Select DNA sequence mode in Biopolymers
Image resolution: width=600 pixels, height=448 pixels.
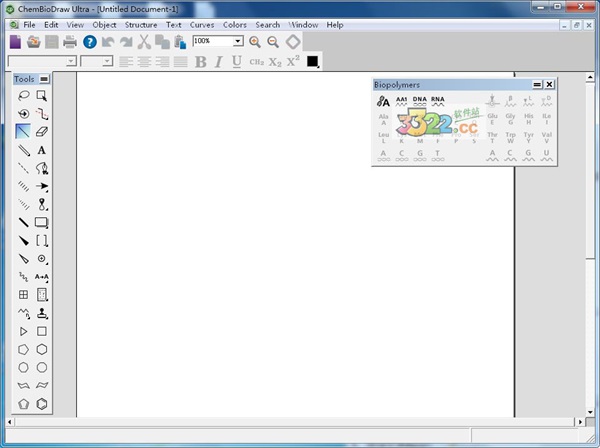pyautogui.click(x=420, y=101)
